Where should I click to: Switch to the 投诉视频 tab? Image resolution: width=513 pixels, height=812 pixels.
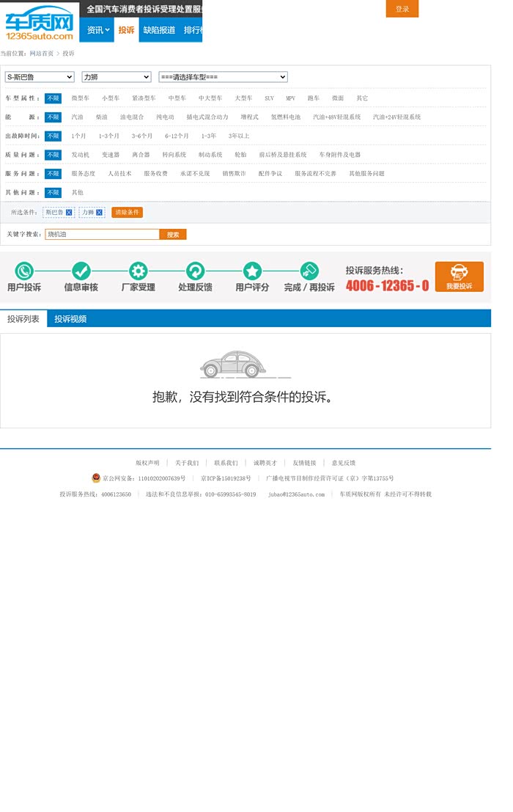(70, 319)
